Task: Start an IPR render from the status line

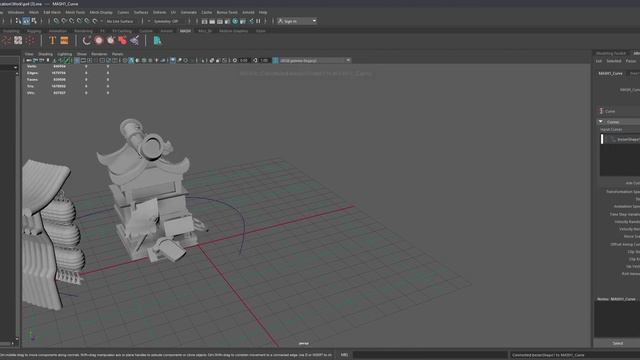Action: pos(220,21)
